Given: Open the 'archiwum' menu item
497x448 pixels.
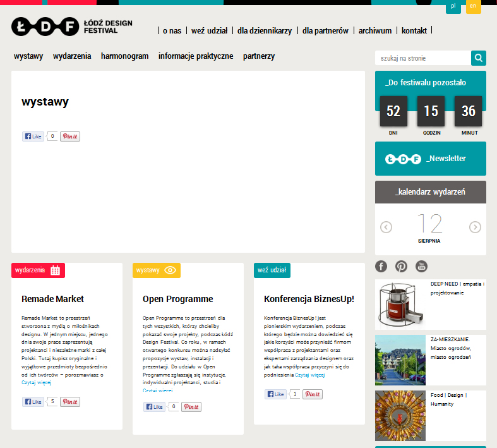Looking at the screenshot, I should [x=375, y=30].
